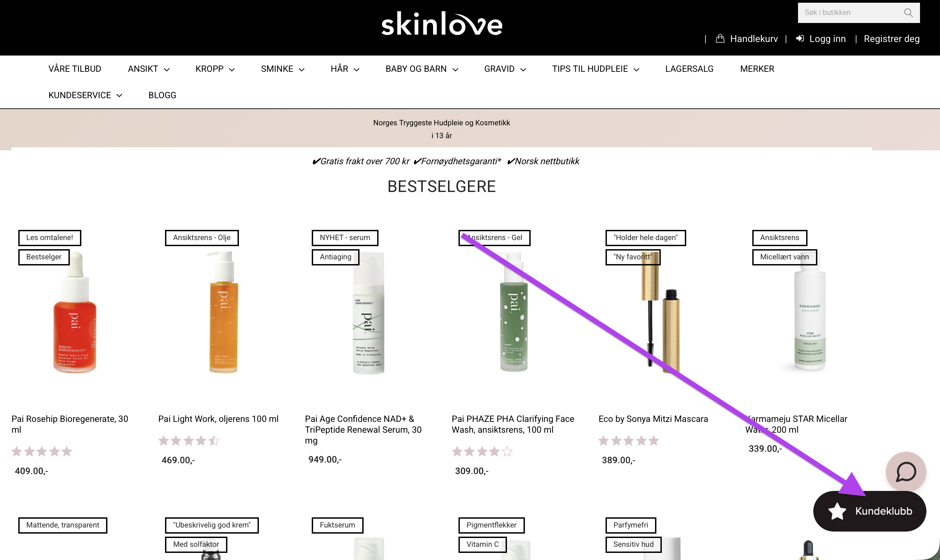
Task: Expand the TIPS TIL HUDPLEIE menu
Action: point(596,69)
